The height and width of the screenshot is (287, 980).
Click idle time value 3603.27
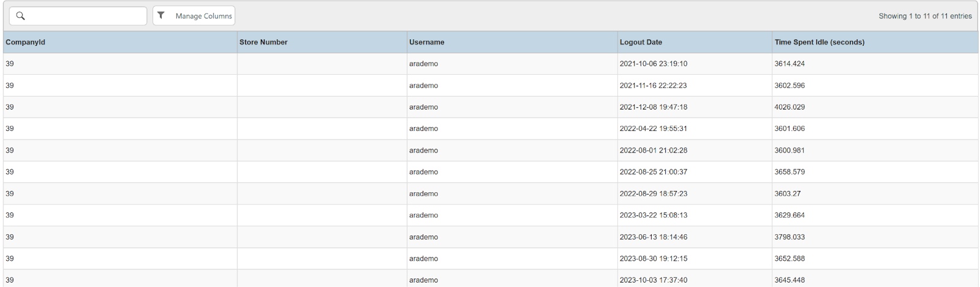[x=787, y=193]
